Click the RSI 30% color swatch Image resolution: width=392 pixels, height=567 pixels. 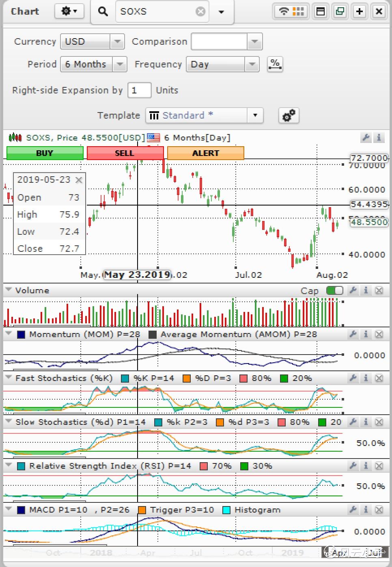(x=244, y=466)
